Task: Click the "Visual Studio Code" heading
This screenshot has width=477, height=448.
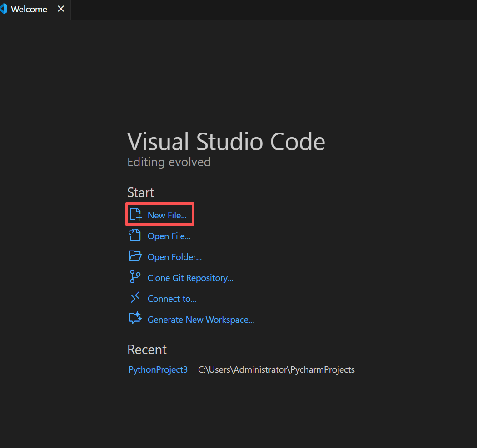Action: tap(226, 142)
